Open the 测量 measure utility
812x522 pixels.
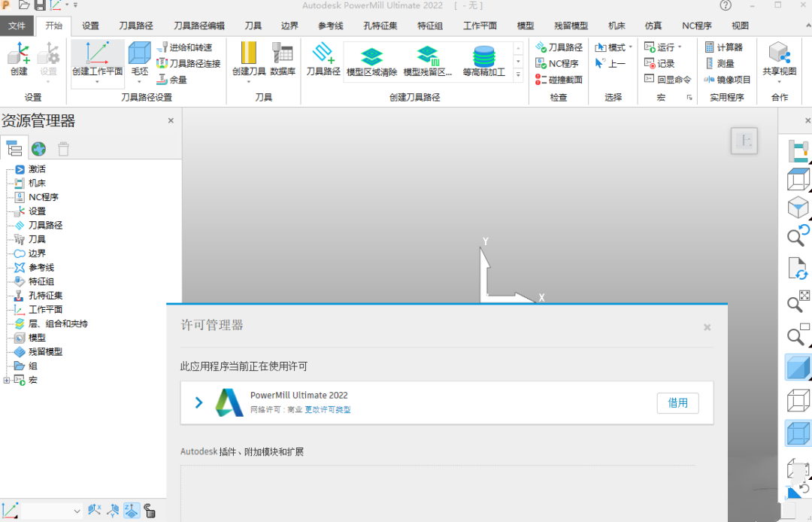[x=720, y=63]
